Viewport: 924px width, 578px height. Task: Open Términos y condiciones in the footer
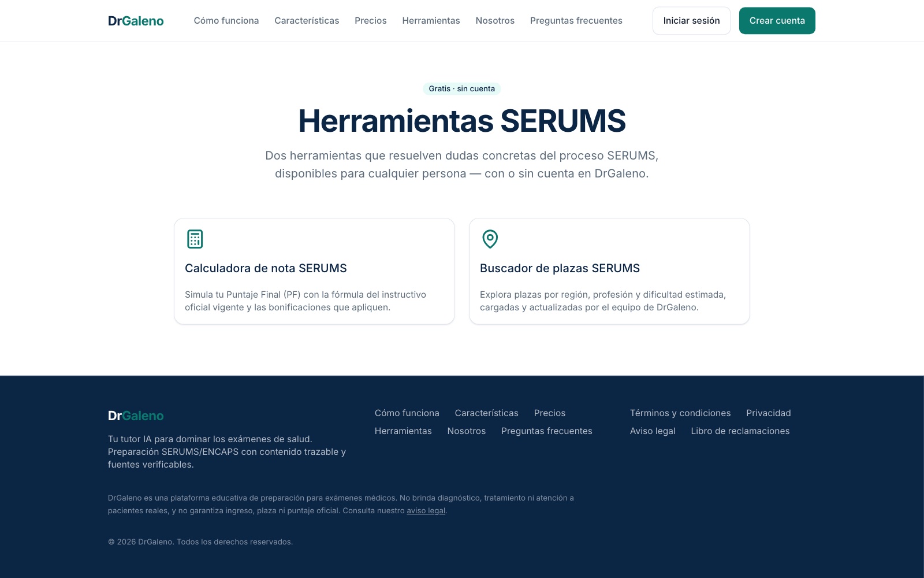[680, 413]
